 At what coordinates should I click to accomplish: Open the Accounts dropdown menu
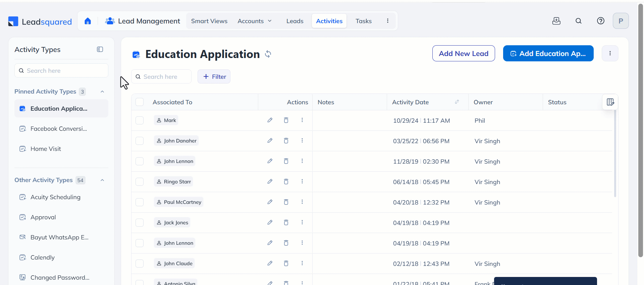click(255, 21)
